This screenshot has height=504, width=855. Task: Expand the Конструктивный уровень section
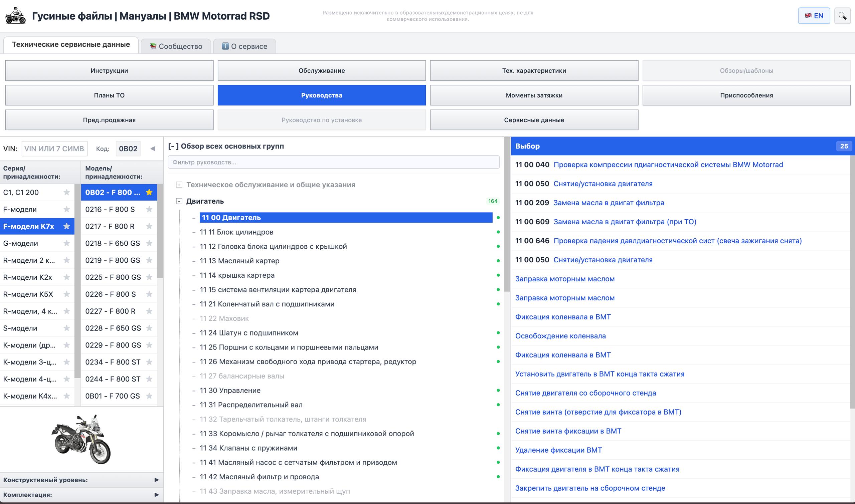click(x=81, y=480)
